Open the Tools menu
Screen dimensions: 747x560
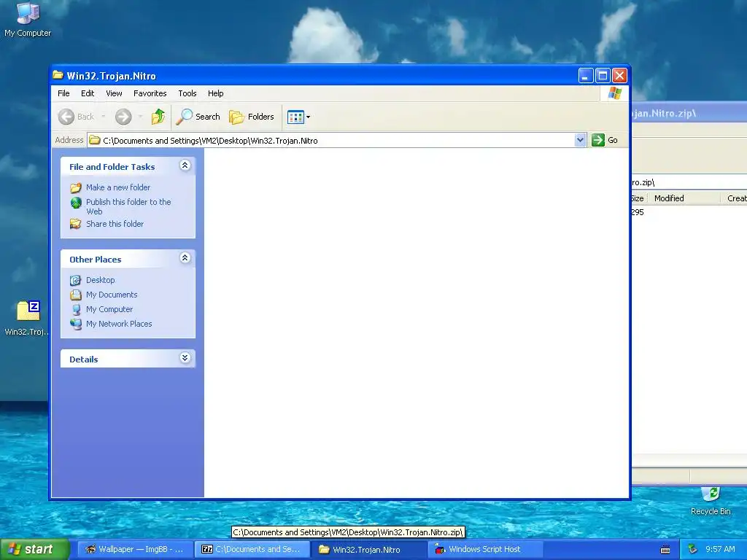187,93
